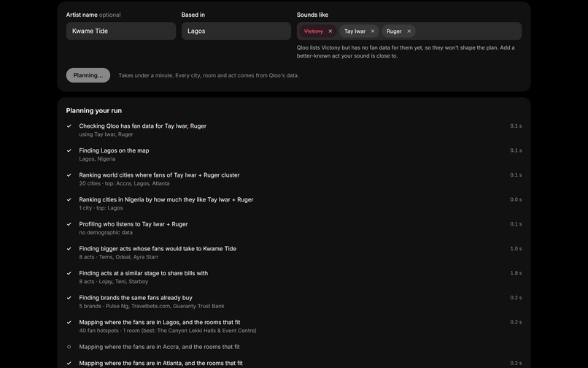588x368 pixels.
Task: Remove the Tay Iwar tag
Action: tap(372, 31)
